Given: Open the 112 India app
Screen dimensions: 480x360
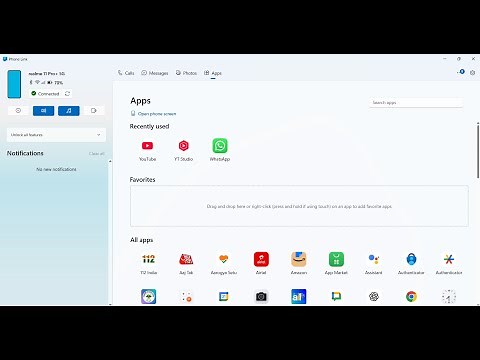Looking at the screenshot, I should click(x=148, y=259).
